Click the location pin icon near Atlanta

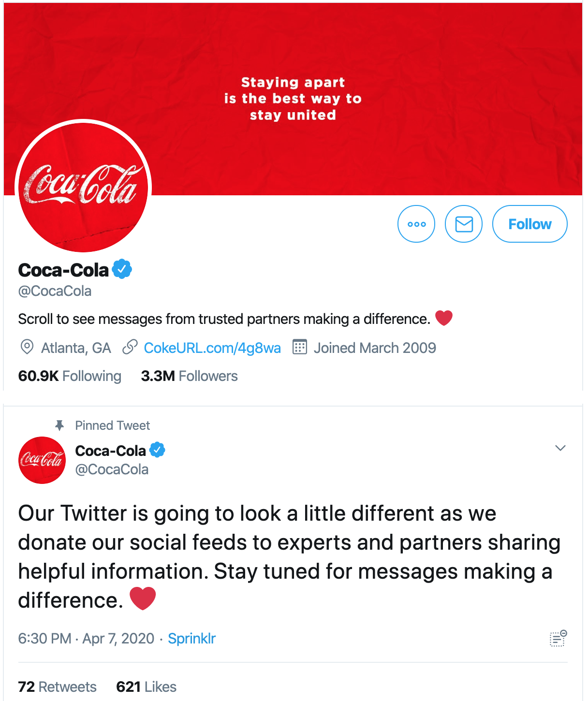(x=27, y=347)
